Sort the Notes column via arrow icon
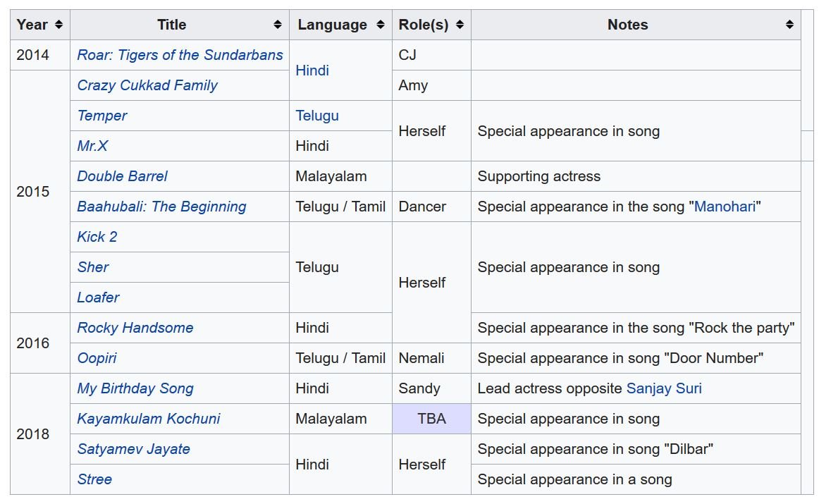The image size is (819, 504). [789, 25]
